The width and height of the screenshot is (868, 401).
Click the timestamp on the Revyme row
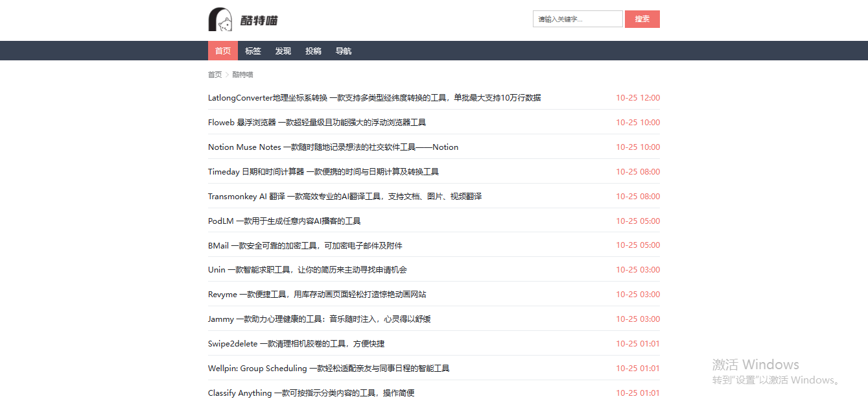(x=638, y=295)
